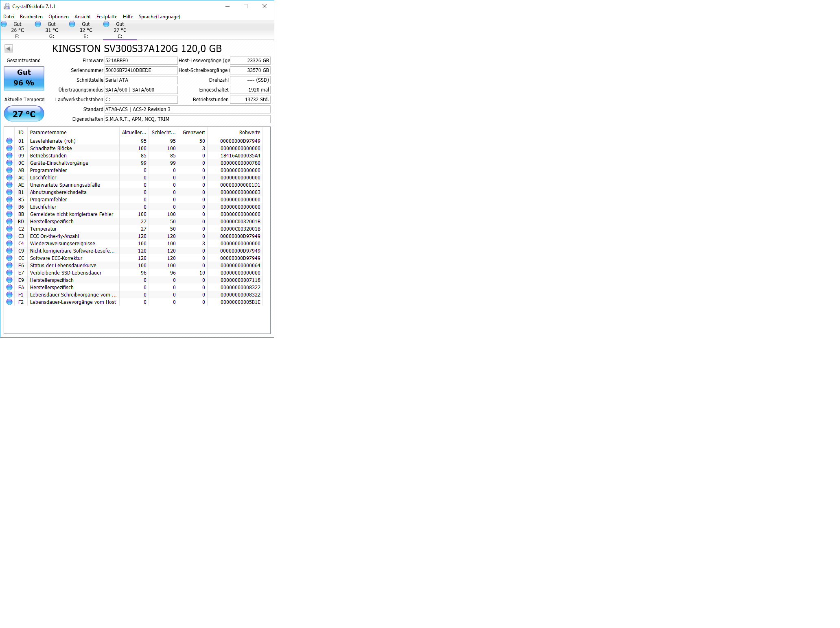Click the CrystalDiskInfo title bar app icon

pyautogui.click(x=7, y=6)
